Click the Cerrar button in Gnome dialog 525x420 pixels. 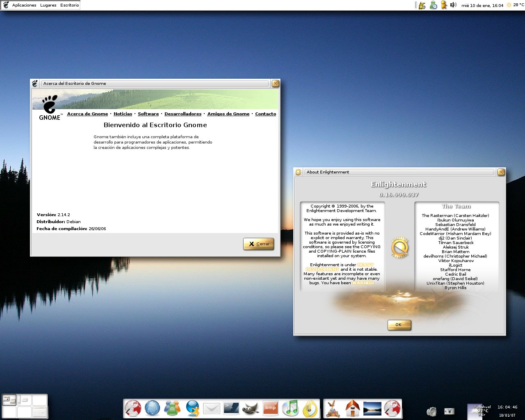[258, 244]
